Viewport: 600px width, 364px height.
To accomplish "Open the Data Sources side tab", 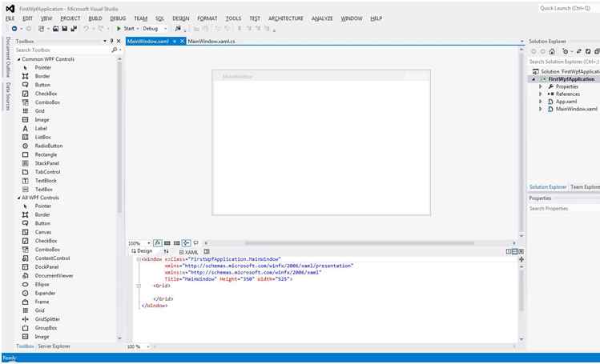I will click(x=8, y=96).
